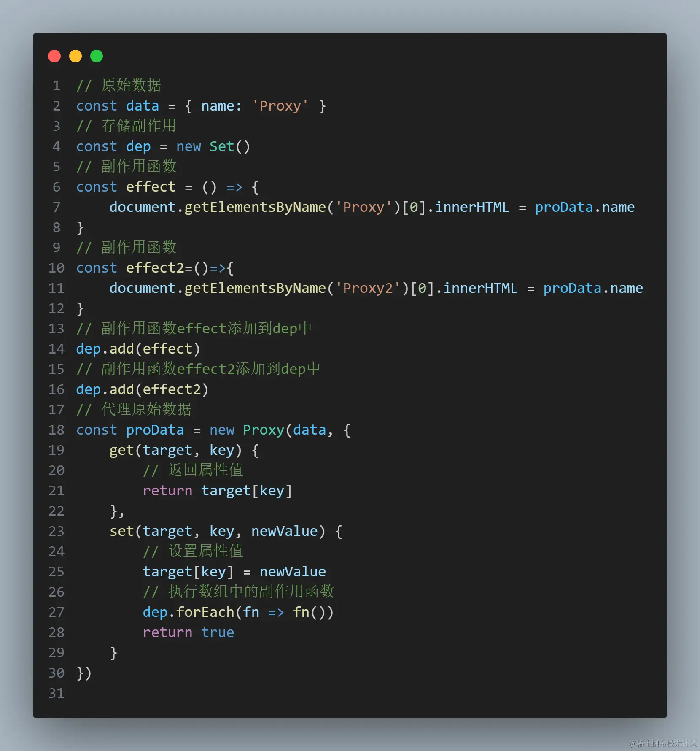Click line number 31 in the gutter

[x=56, y=693]
